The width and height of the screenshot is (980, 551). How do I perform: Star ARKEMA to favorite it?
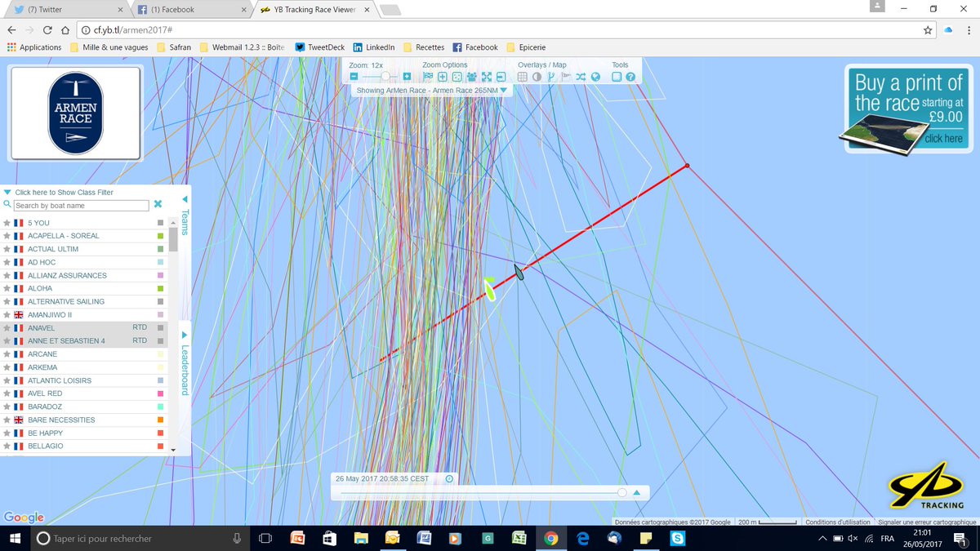7,367
